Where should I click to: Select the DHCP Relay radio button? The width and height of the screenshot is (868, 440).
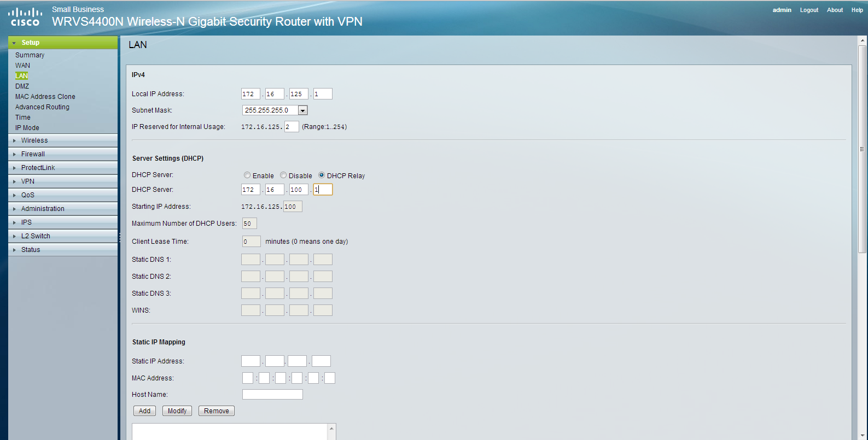point(322,175)
